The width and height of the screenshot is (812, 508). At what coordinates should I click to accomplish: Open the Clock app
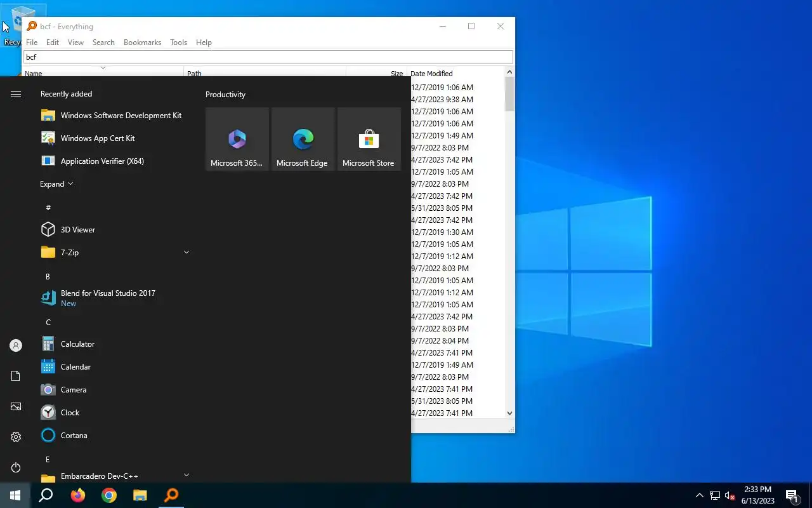(114, 413)
